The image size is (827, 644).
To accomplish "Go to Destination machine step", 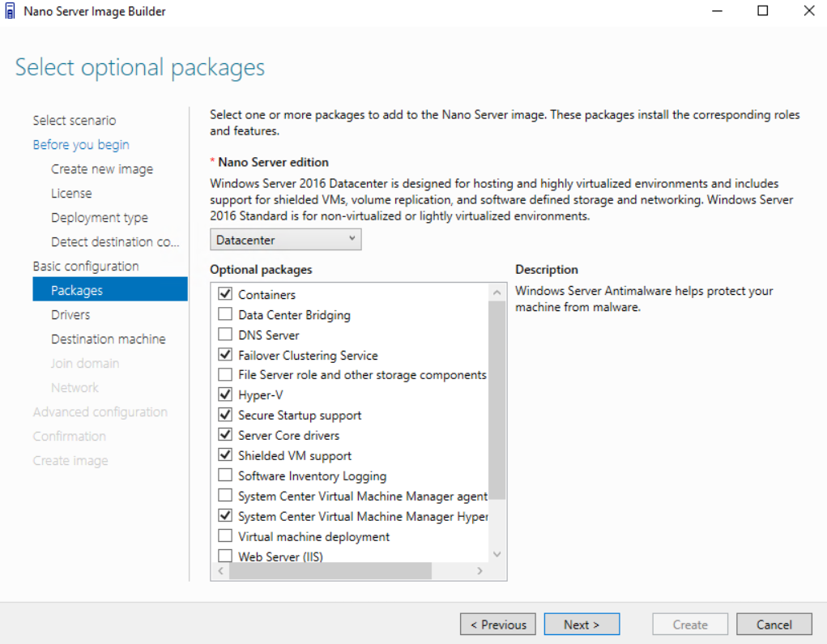I will tap(108, 339).
